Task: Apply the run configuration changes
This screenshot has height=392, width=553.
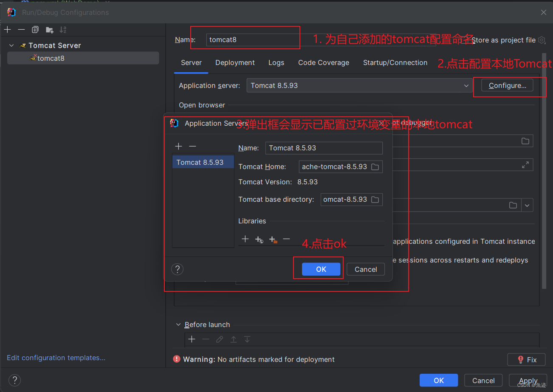Action: 528,381
